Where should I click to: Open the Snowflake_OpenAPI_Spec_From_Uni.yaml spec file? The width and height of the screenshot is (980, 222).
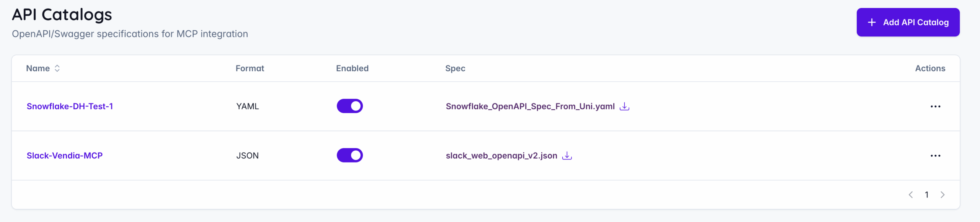pos(530,106)
